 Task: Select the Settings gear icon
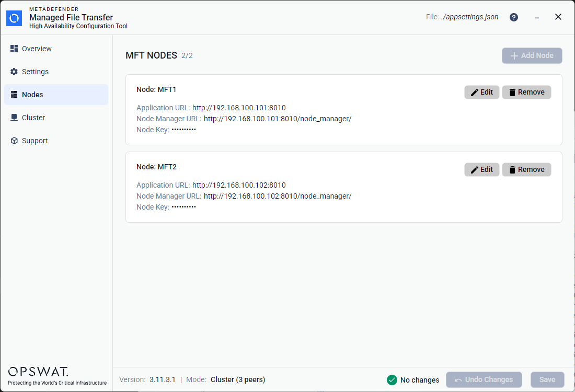[14, 72]
